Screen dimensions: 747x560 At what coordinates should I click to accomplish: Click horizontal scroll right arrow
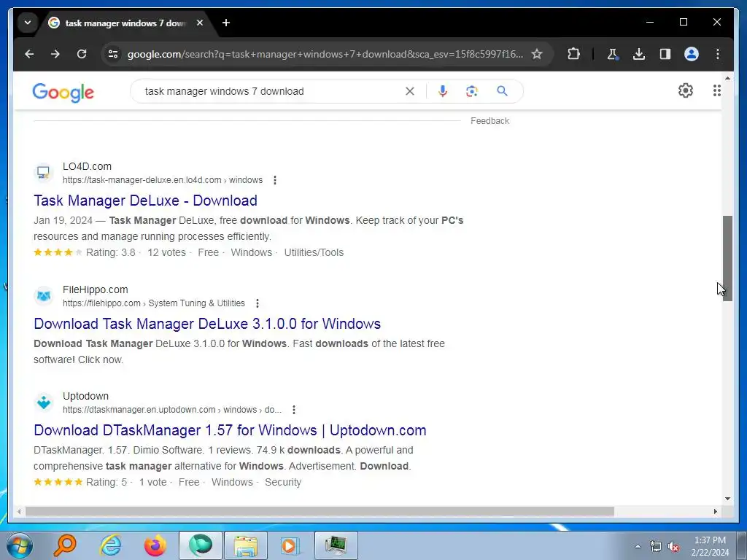point(715,511)
